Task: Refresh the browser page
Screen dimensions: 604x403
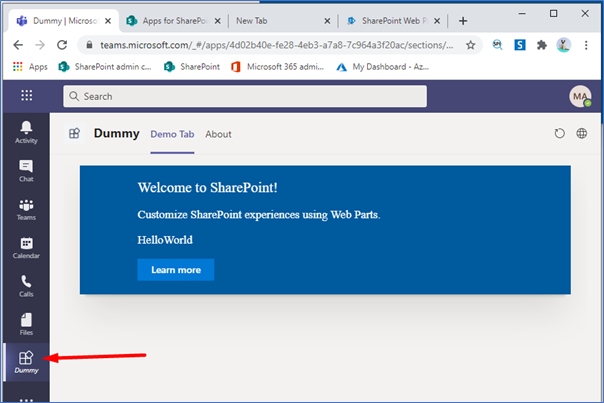Action: (x=62, y=45)
